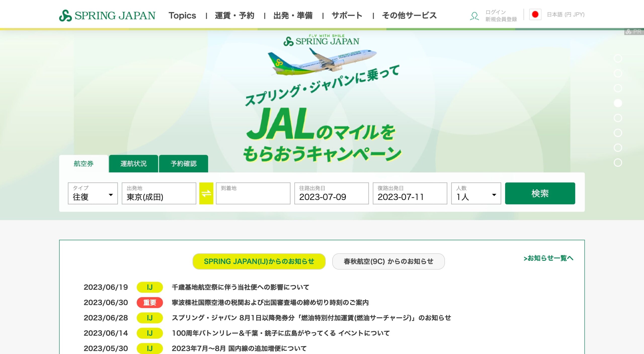Open サポート menu
Screen dimensions: 644x354
pos(347,16)
